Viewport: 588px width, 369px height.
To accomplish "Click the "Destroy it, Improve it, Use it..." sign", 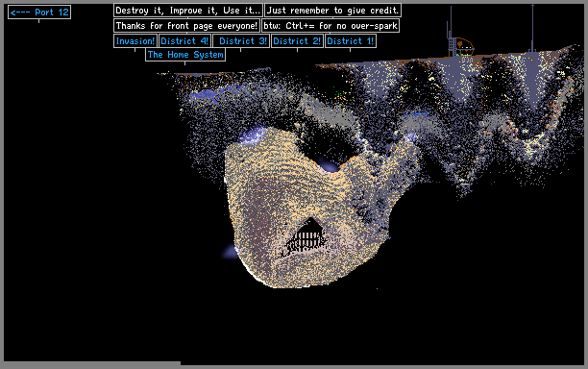I will click(x=188, y=11).
